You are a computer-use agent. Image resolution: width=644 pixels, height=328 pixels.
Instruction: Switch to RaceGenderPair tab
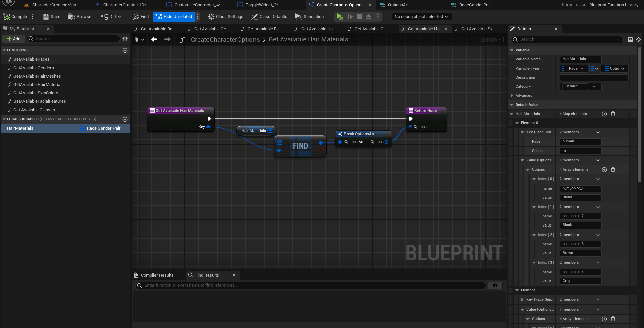pos(475,5)
